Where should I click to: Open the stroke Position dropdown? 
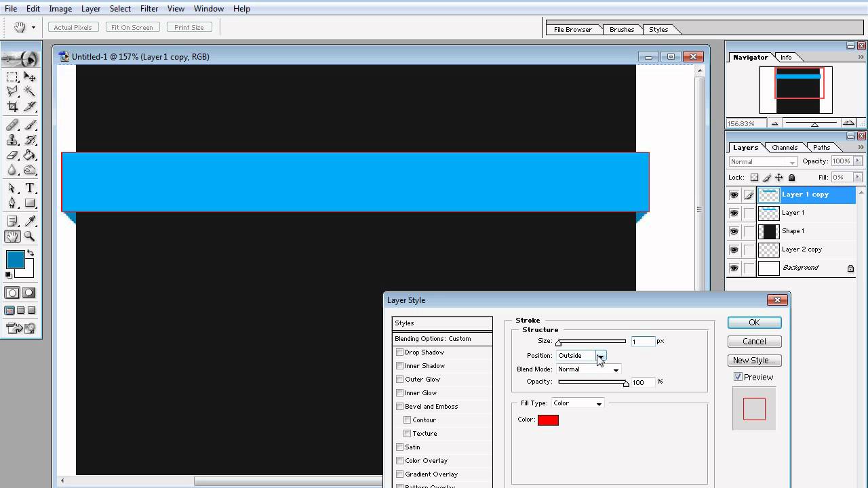[581, 356]
